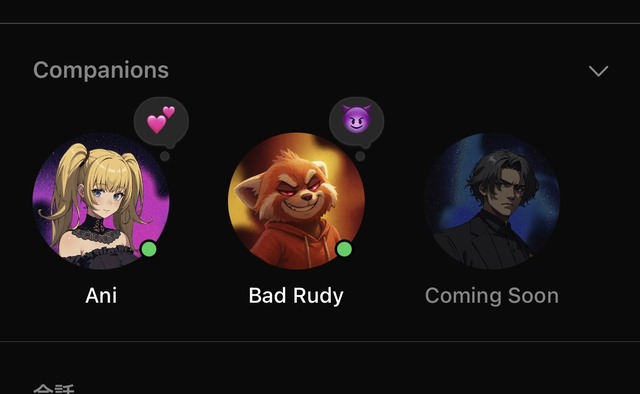
Task: Collapse the Companions section chevron
Action: 598,71
